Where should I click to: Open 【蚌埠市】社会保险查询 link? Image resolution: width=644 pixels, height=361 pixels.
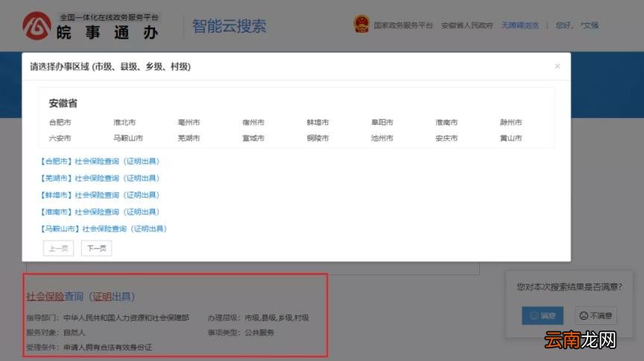coord(100,195)
